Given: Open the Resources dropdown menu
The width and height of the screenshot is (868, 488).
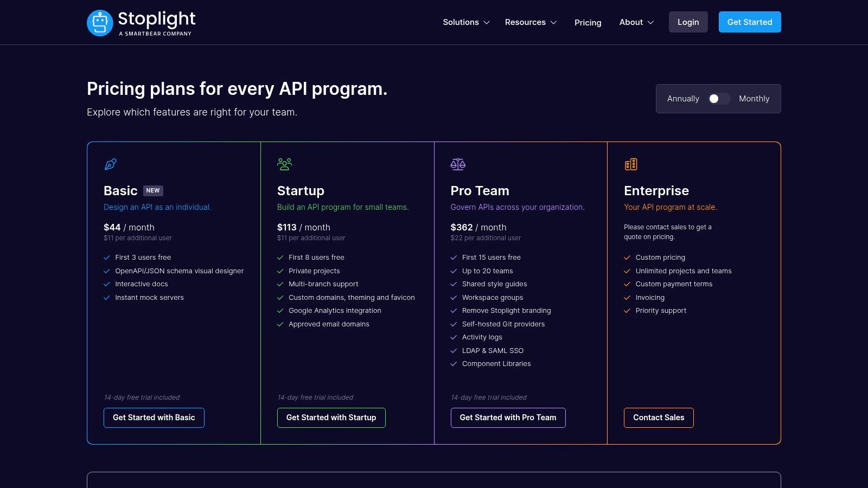Looking at the screenshot, I should 531,22.
